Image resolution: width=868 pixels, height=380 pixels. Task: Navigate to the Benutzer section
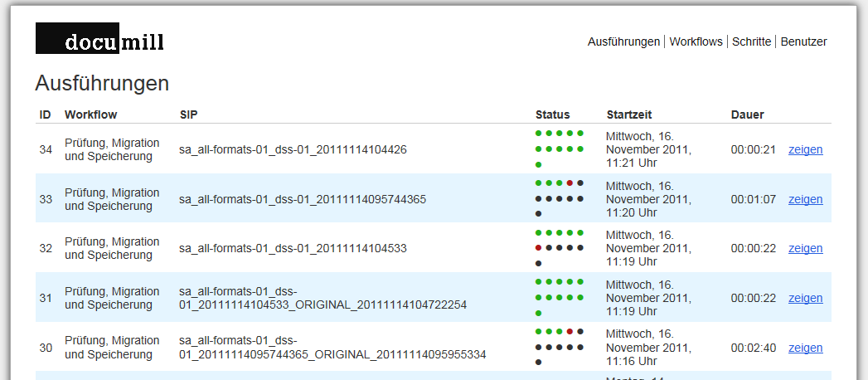[x=803, y=41]
